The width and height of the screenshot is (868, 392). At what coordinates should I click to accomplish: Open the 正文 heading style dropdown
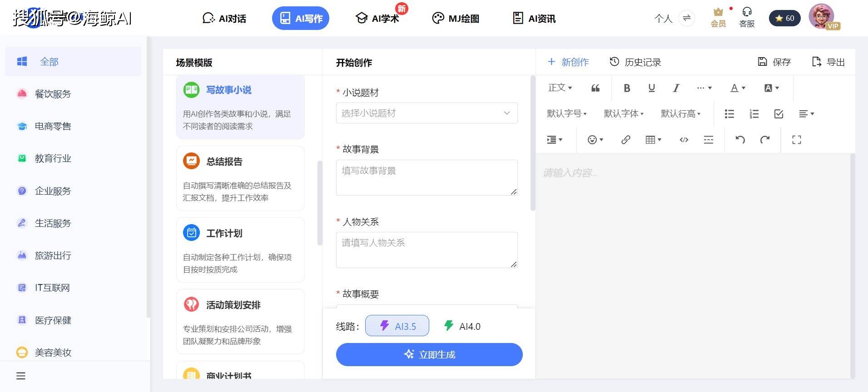(560, 88)
